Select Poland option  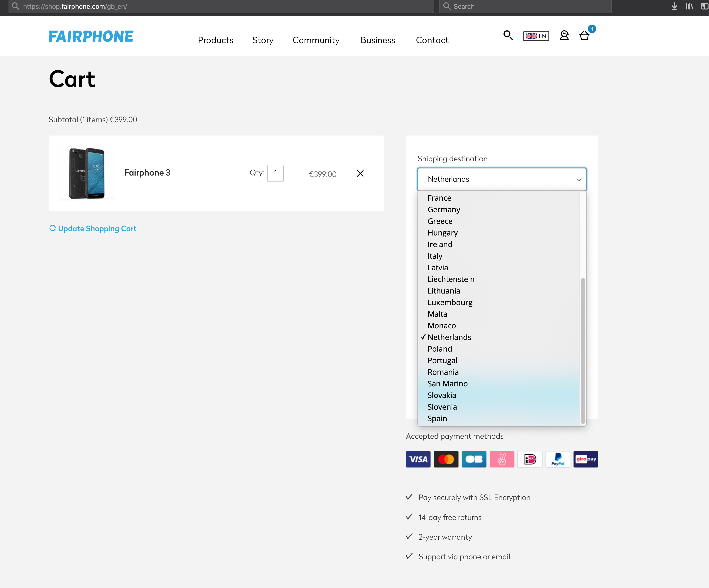tap(498, 349)
